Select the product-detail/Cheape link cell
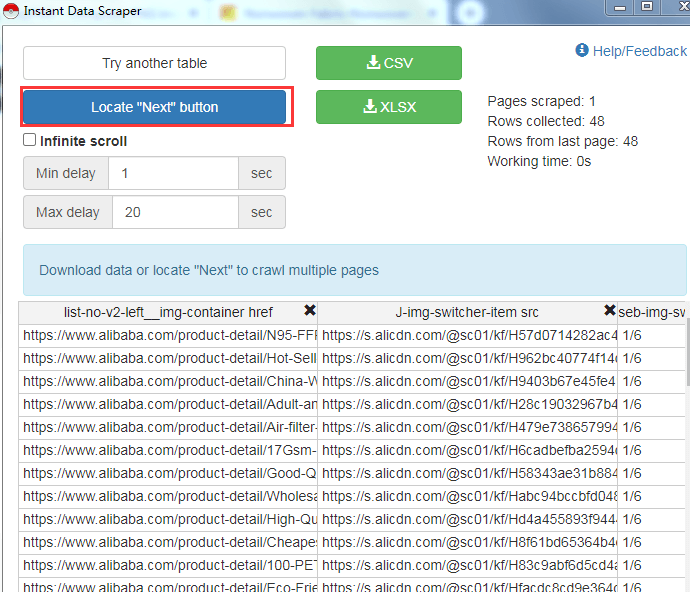 [x=168, y=542]
